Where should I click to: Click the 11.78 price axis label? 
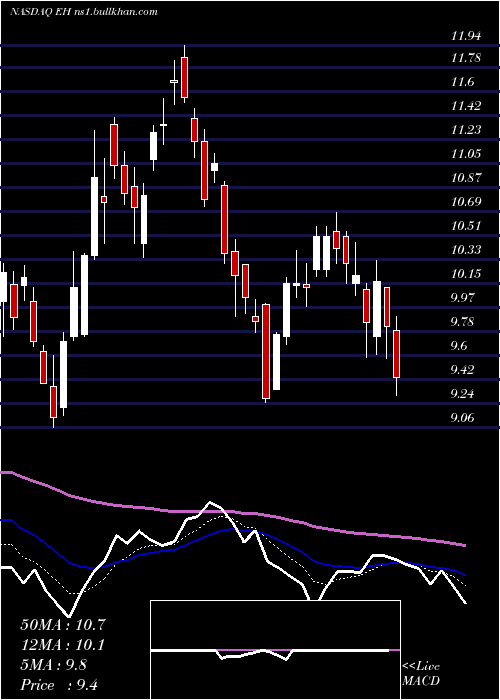pyautogui.click(x=466, y=58)
